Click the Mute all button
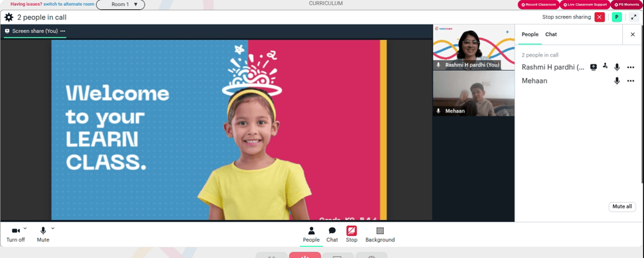644x258 pixels. pyautogui.click(x=622, y=207)
